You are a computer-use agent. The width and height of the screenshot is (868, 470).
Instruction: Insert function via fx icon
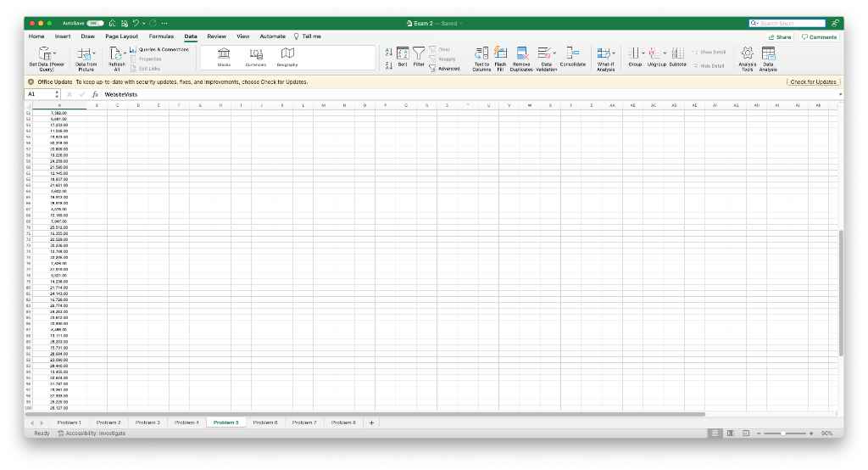pyautogui.click(x=95, y=94)
